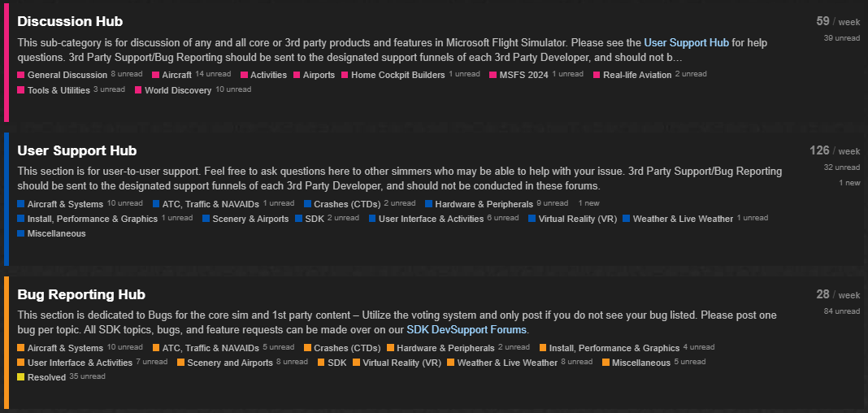Open Real-life Aviation subcategory
Image resolution: width=868 pixels, height=413 pixels.
(637, 75)
